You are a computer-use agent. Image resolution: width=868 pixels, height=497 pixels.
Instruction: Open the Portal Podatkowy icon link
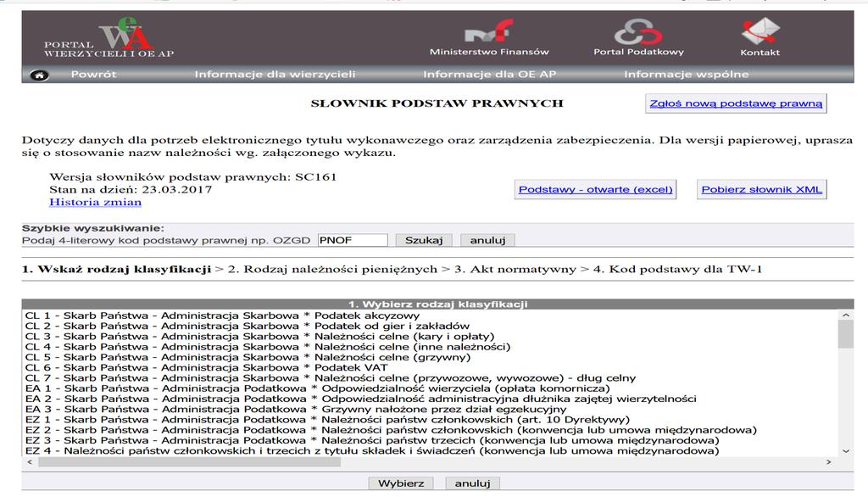pos(638,37)
